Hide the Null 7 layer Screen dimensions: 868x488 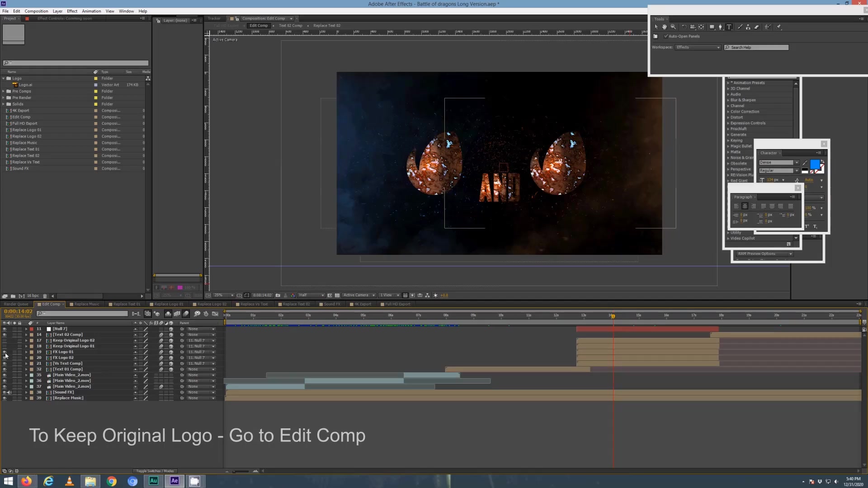(x=5, y=329)
